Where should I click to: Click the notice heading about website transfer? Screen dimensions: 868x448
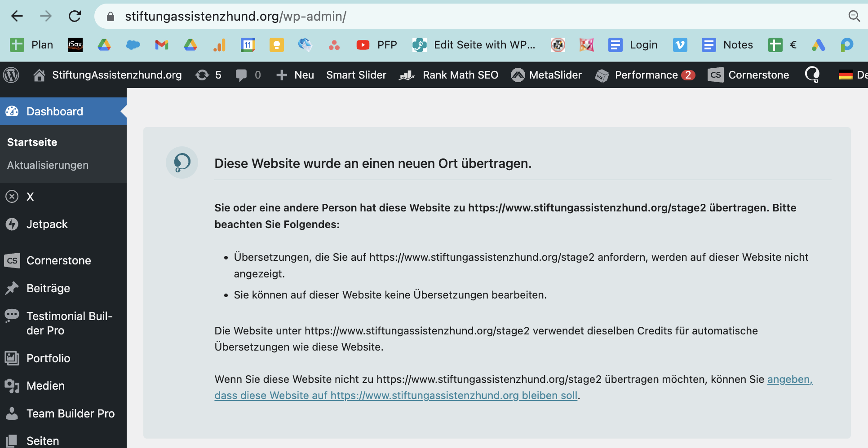[x=373, y=163]
